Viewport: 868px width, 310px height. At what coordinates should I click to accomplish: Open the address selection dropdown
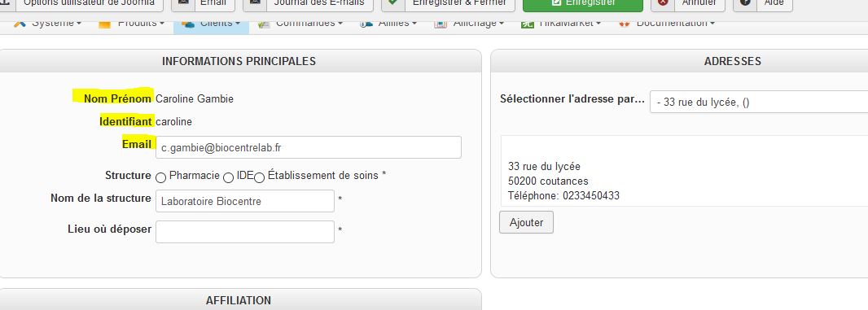pyautogui.click(x=759, y=102)
